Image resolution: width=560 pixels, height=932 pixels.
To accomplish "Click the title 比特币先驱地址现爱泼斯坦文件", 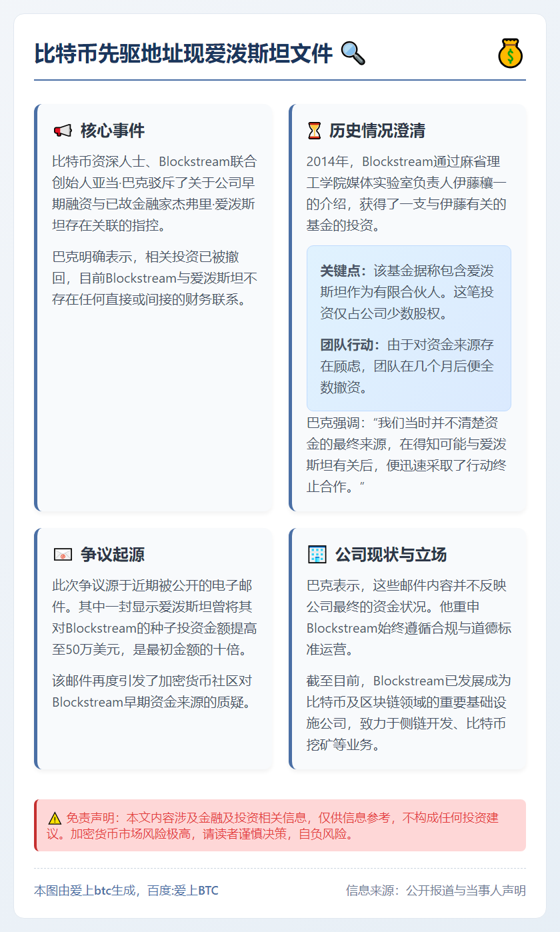I will pos(183,53).
